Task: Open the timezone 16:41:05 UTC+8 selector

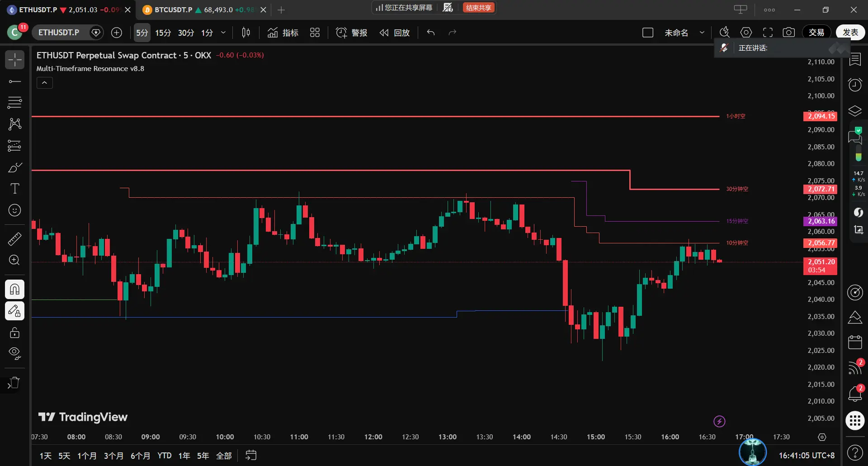Action: tap(807, 456)
